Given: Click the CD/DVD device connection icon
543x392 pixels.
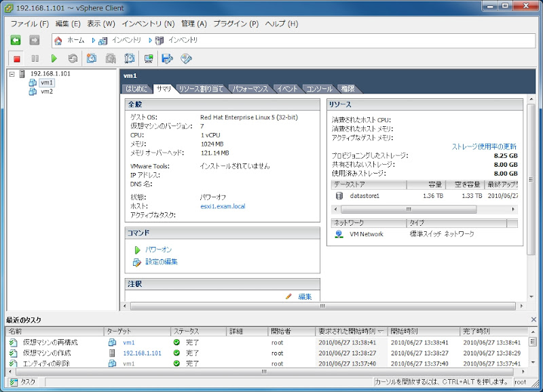Looking at the screenshot, I should [x=186, y=58].
